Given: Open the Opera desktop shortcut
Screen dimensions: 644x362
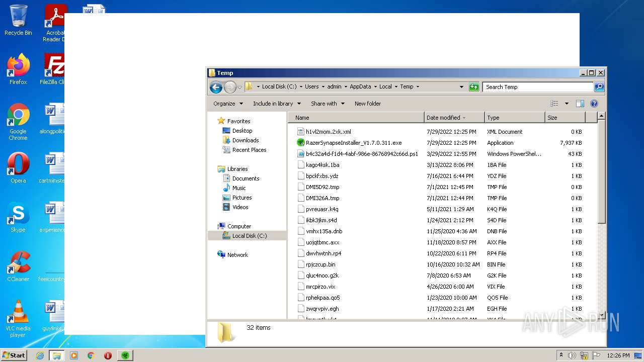Looking at the screenshot, I should (x=18, y=168).
